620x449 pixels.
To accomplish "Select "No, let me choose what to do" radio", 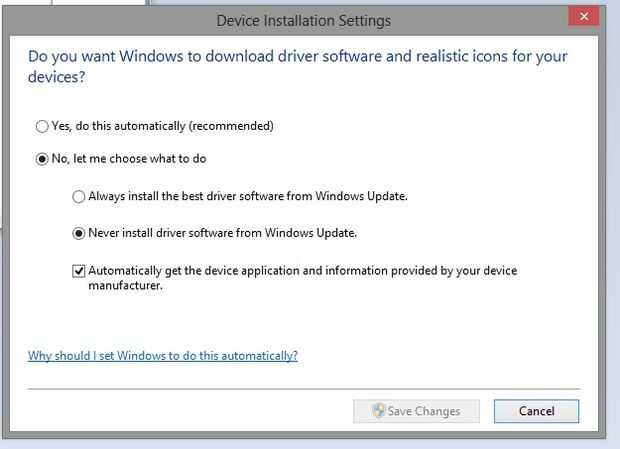I will click(41, 159).
